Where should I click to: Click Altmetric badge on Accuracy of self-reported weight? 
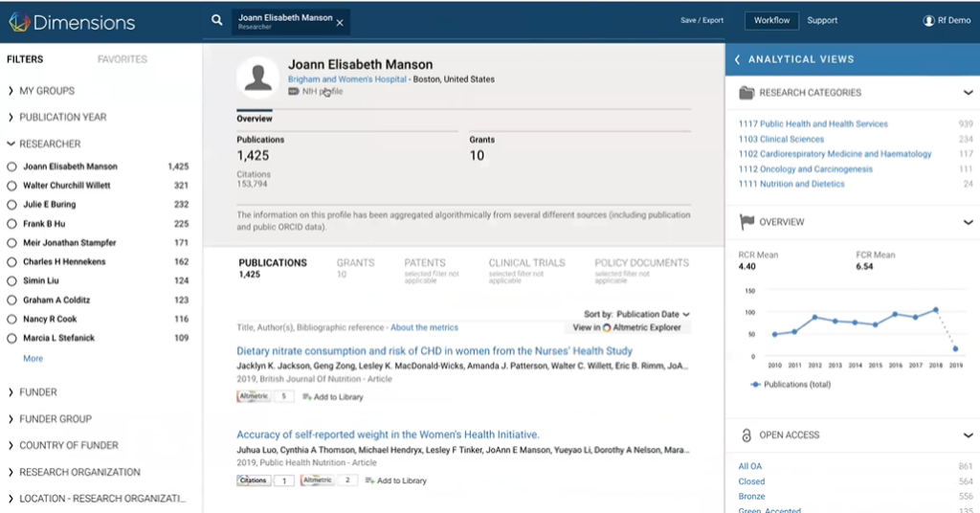318,480
